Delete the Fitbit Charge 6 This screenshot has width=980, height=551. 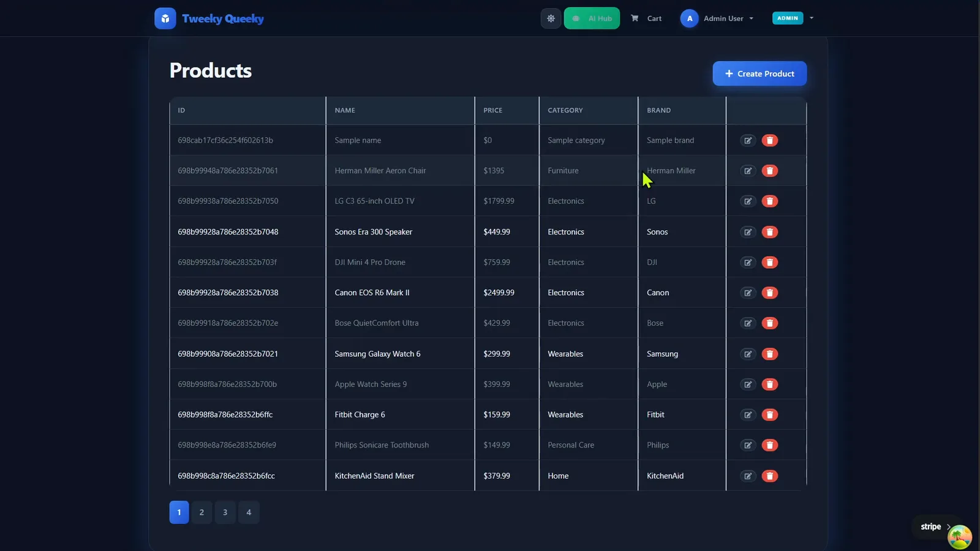click(x=770, y=414)
